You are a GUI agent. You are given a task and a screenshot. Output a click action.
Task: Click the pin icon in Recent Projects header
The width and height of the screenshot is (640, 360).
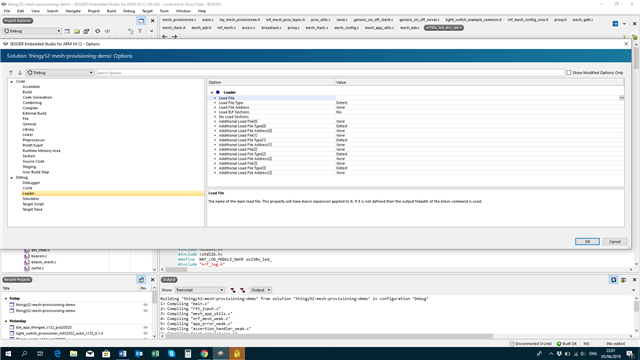pos(141,280)
